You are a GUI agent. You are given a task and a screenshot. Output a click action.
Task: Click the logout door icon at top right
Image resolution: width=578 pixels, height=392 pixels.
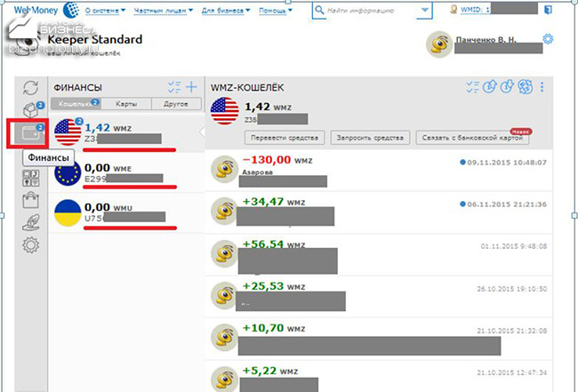tap(549, 10)
